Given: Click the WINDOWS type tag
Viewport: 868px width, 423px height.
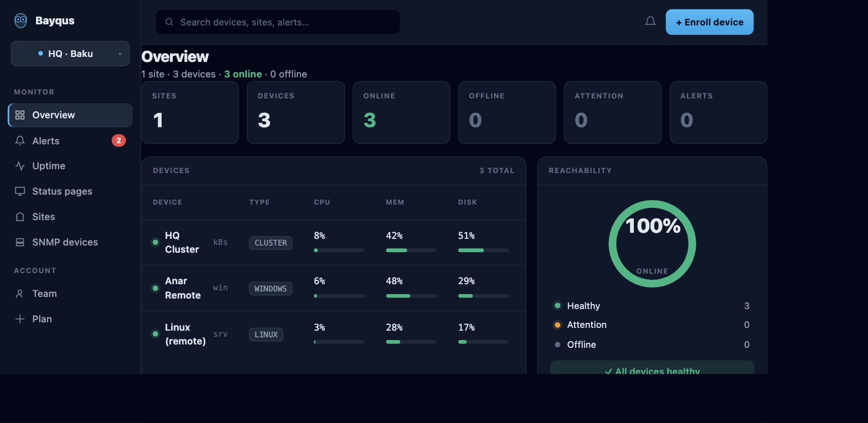Looking at the screenshot, I should (271, 289).
